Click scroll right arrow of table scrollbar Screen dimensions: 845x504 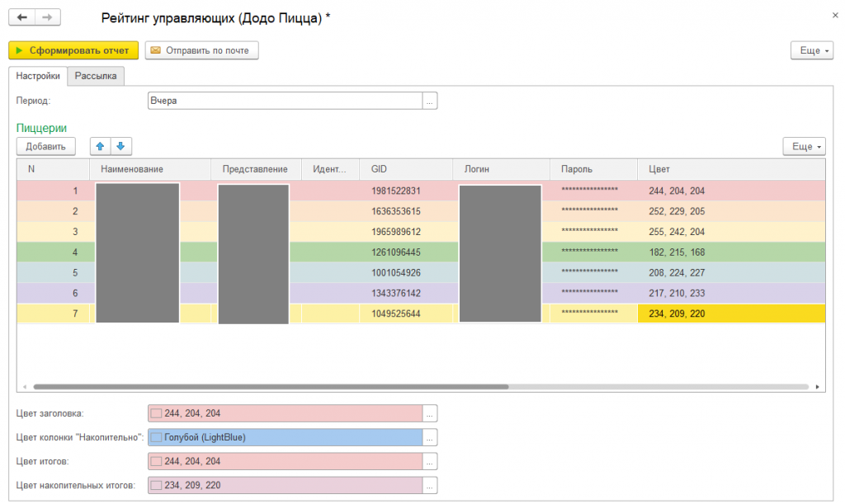(x=817, y=386)
